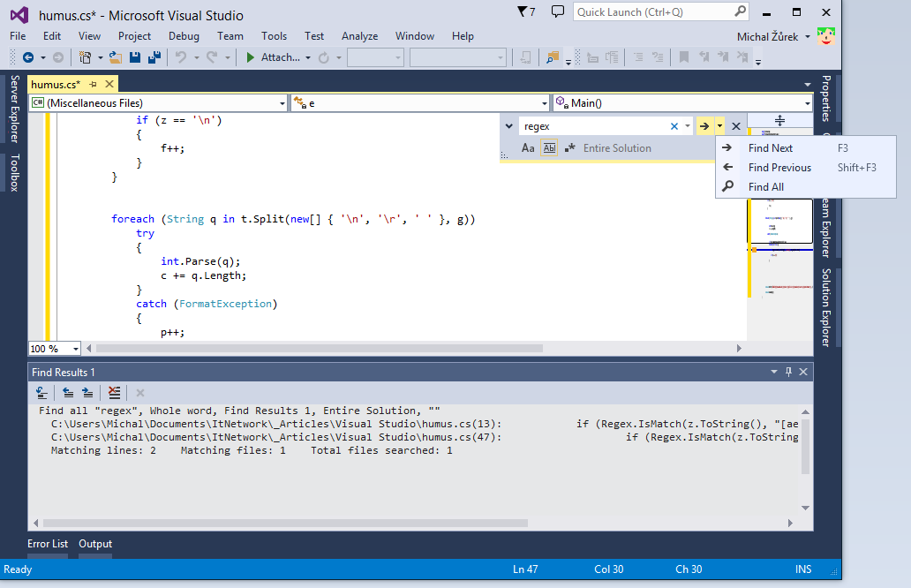This screenshot has width=911, height=588.
Task: Click the Open File toolbar icon
Action: click(x=115, y=57)
